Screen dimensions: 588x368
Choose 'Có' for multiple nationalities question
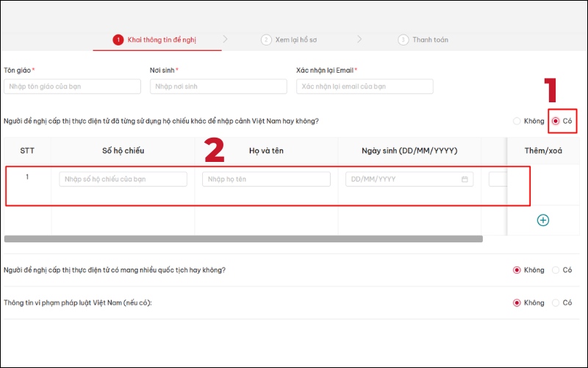[556, 270]
